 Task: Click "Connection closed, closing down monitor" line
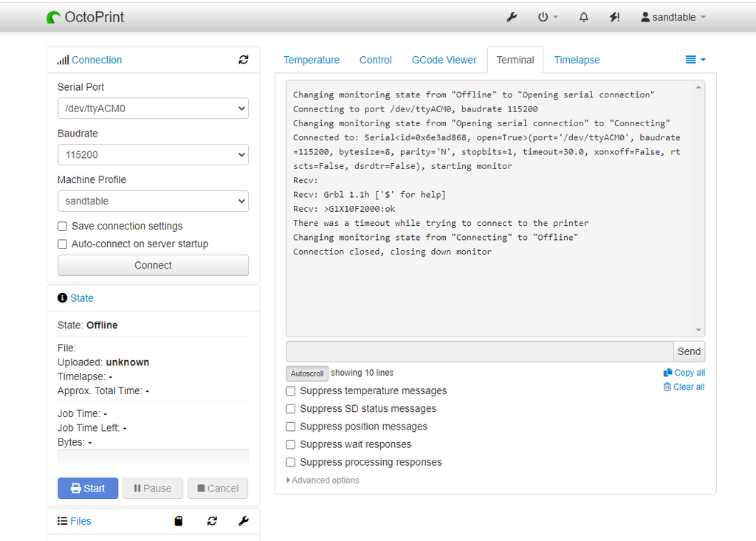pyautogui.click(x=393, y=252)
